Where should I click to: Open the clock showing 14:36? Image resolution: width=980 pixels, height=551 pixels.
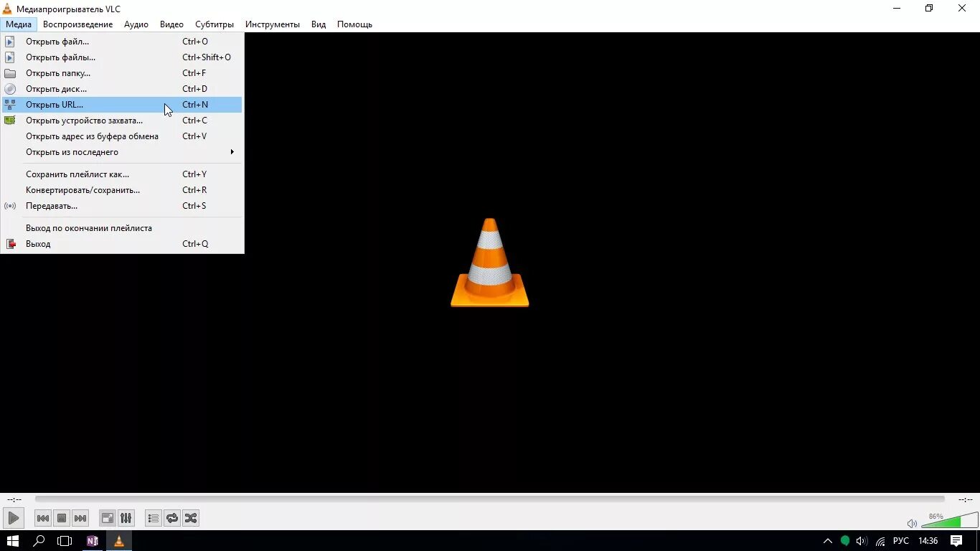click(928, 541)
